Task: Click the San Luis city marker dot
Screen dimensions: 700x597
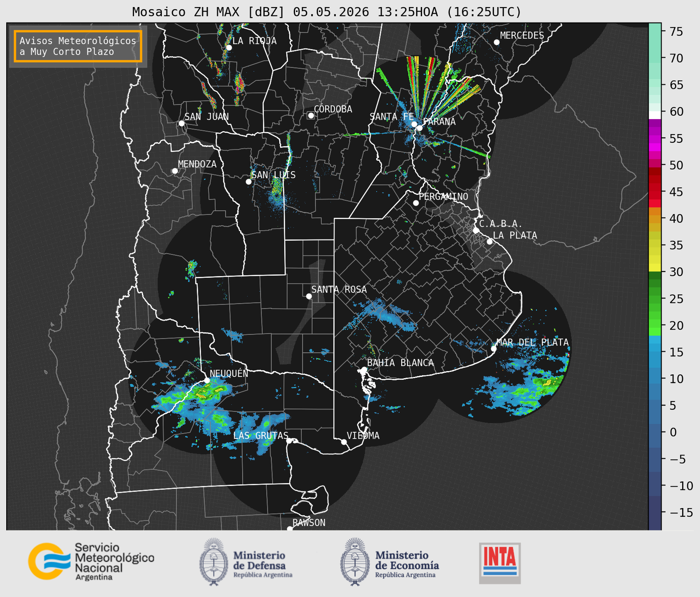Action: point(249,182)
